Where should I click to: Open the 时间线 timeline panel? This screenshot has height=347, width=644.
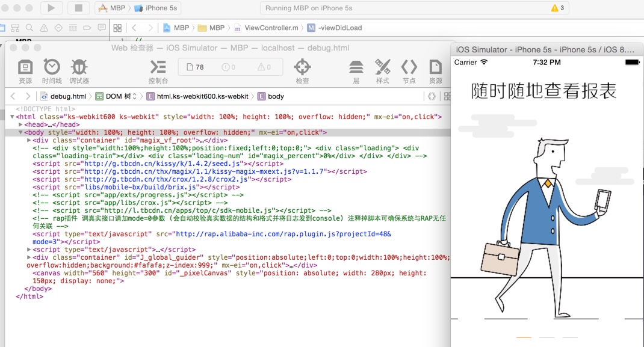click(x=52, y=72)
